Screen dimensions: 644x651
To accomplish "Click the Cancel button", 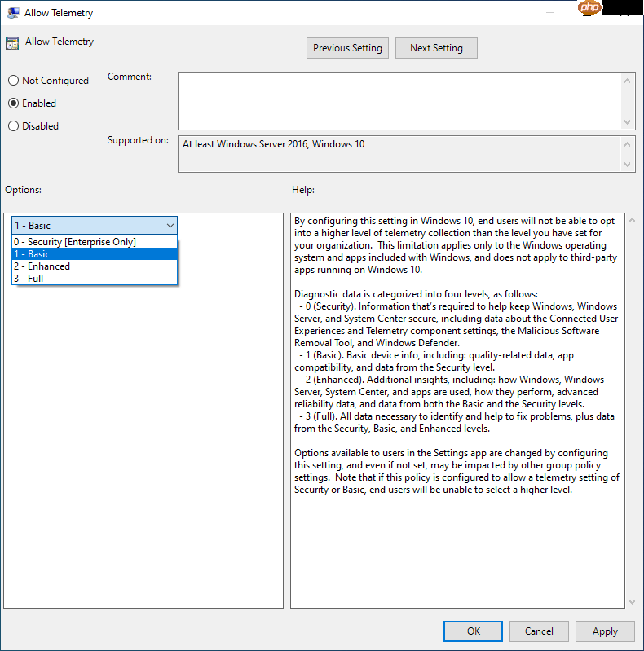I will pos(539,631).
